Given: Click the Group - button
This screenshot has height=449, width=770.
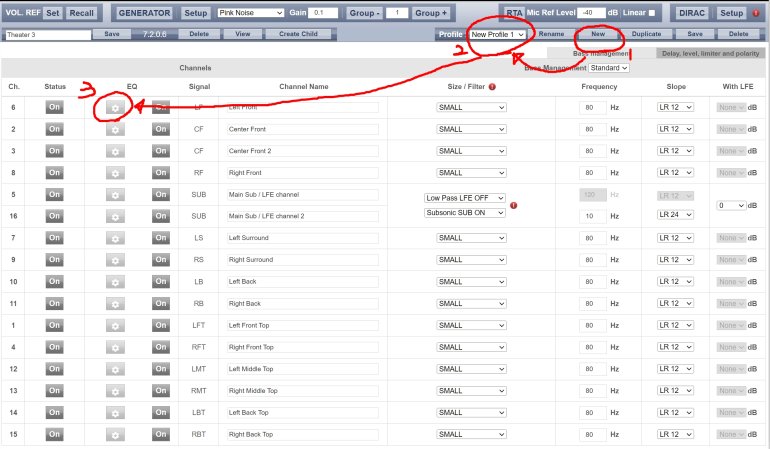Looking at the screenshot, I should tap(364, 13).
